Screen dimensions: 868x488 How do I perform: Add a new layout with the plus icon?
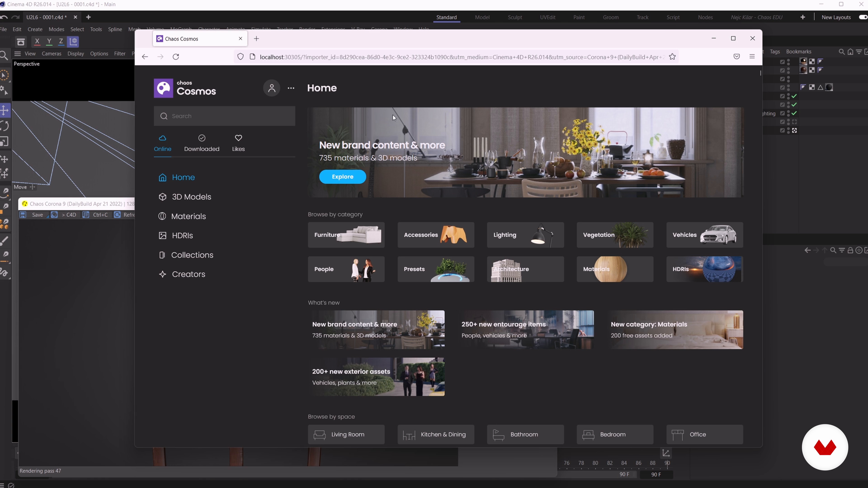(803, 17)
